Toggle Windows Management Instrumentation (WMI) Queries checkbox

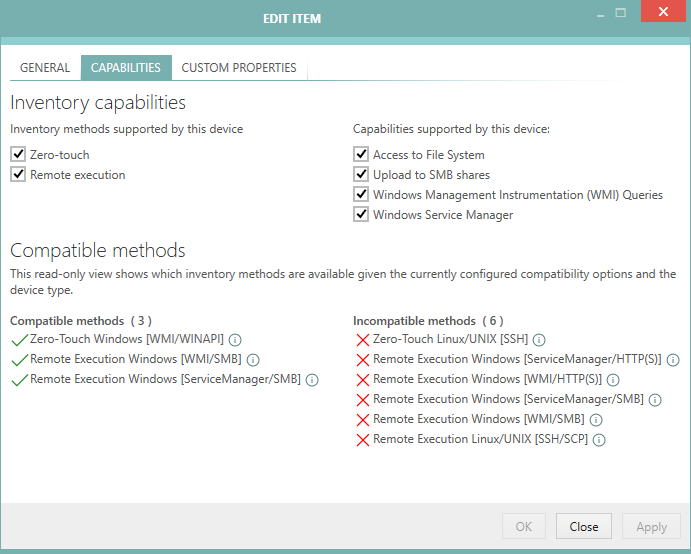click(361, 195)
